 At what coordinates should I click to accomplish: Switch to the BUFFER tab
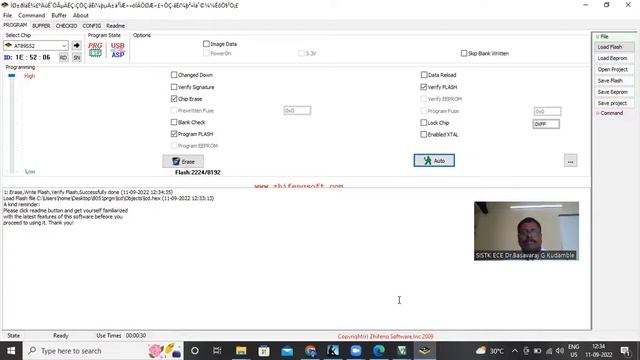41,26
